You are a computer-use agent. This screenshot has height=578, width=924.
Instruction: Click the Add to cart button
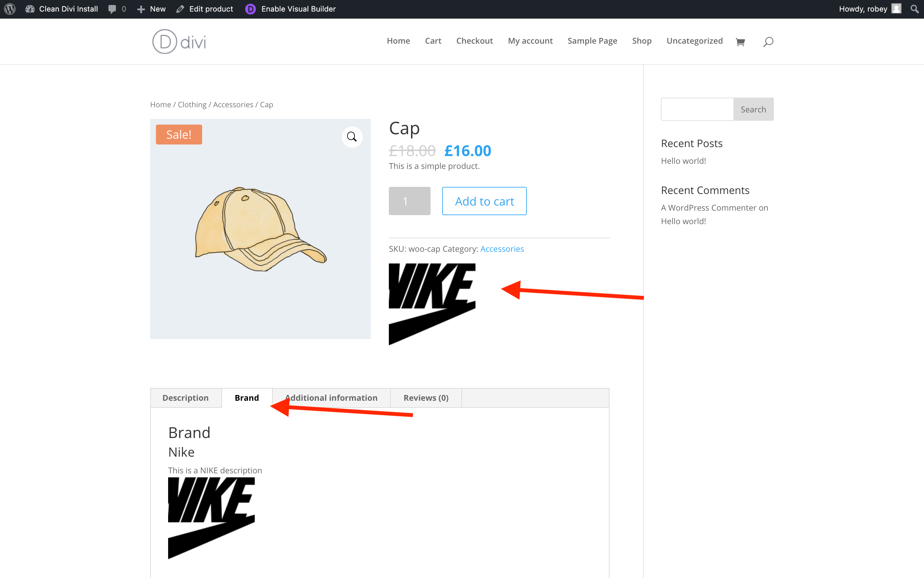[484, 201]
